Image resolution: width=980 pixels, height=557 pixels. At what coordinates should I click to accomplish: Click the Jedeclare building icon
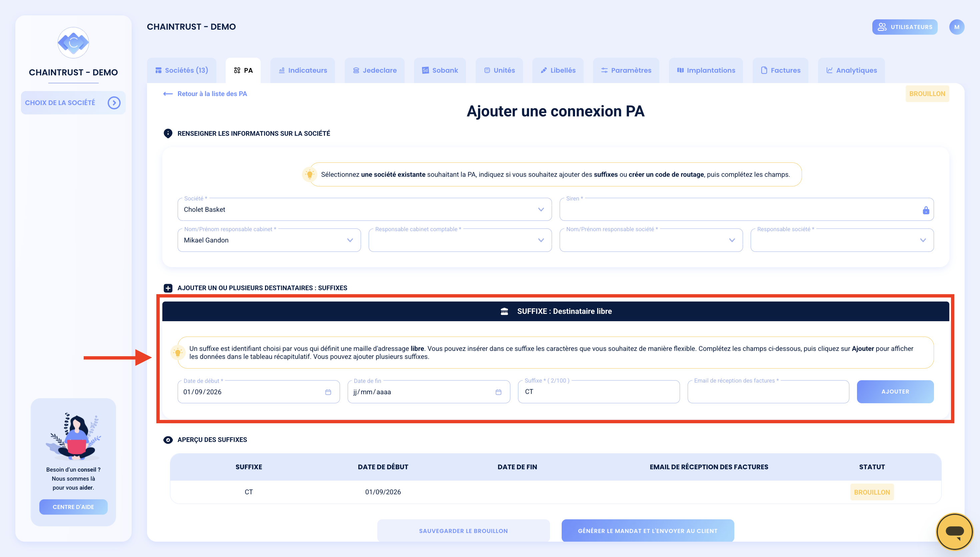pyautogui.click(x=356, y=70)
